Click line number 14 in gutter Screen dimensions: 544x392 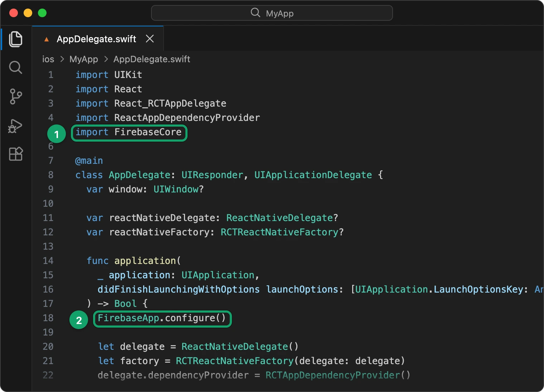coord(48,261)
